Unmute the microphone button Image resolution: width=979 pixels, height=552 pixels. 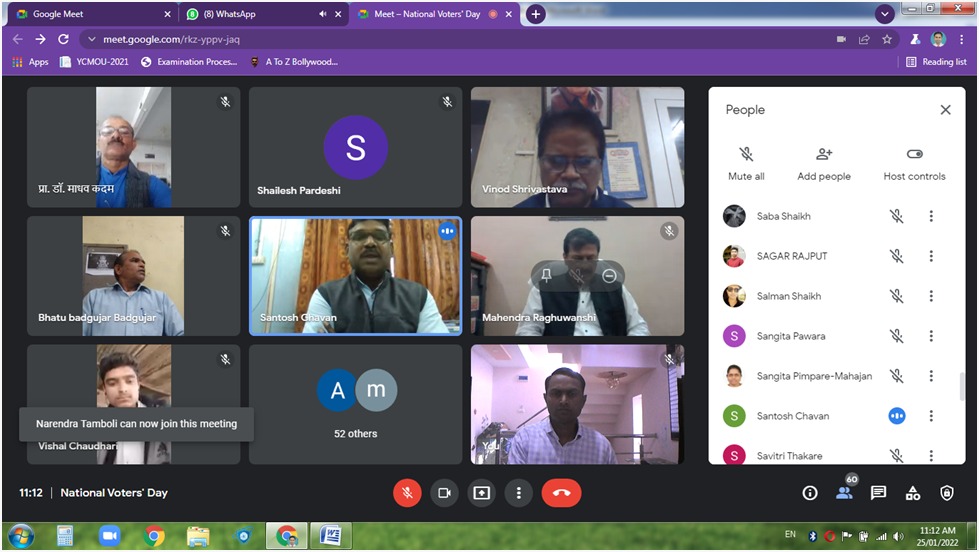point(407,493)
